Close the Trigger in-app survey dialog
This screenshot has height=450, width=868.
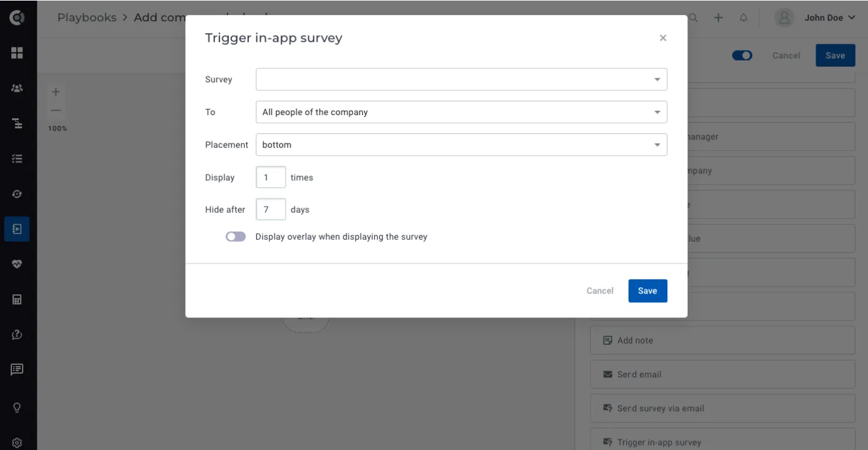click(663, 38)
